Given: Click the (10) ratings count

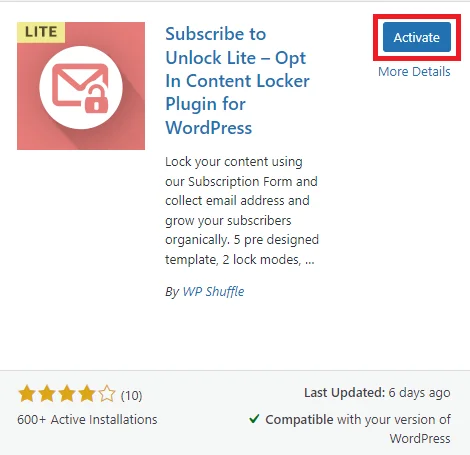Looking at the screenshot, I should [131, 396].
